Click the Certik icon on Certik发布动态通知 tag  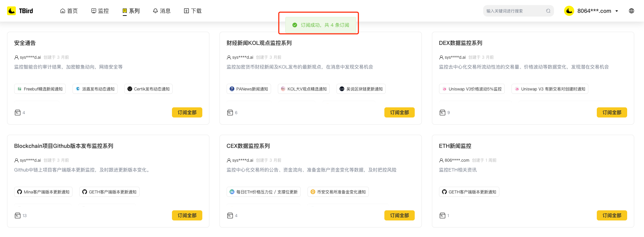(130, 89)
